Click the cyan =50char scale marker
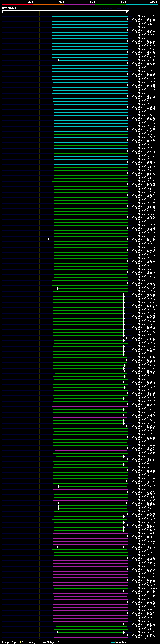The height and width of the screenshot is (644, 160). pos(113,642)
